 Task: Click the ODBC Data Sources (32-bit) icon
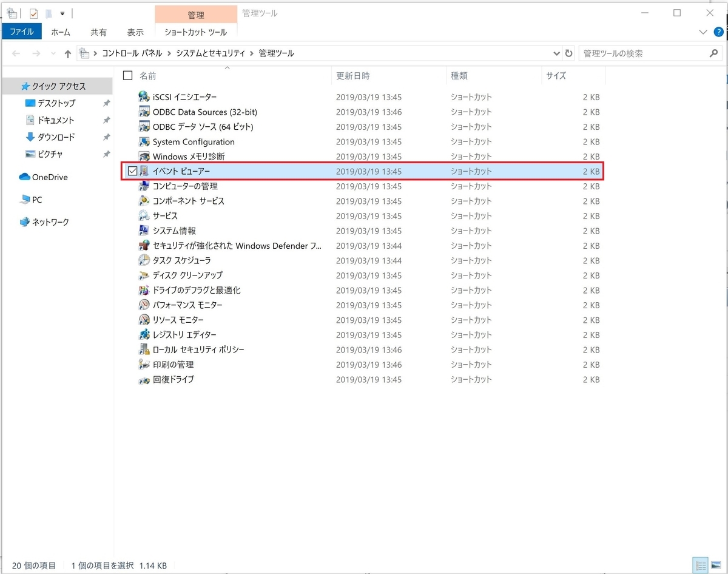(x=144, y=112)
